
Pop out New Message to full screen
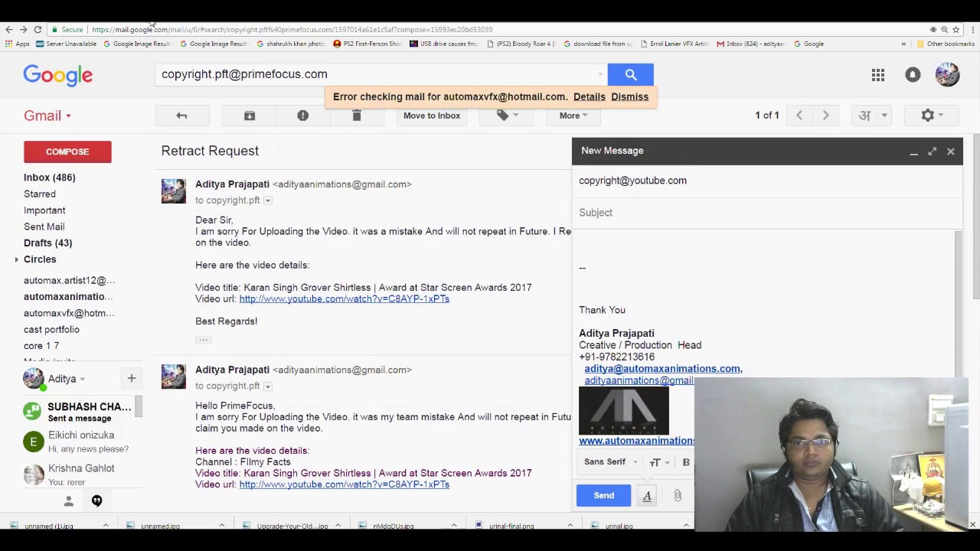932,152
